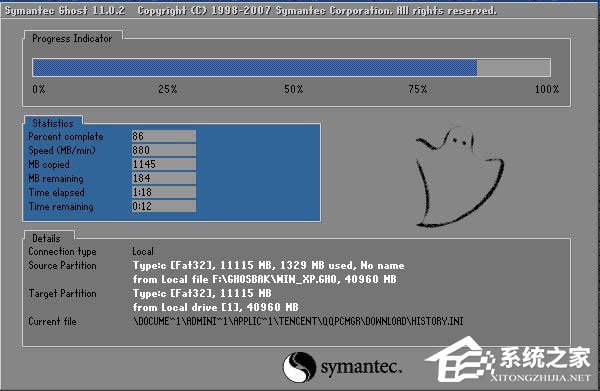Click the Speed value field 880

tap(164, 150)
